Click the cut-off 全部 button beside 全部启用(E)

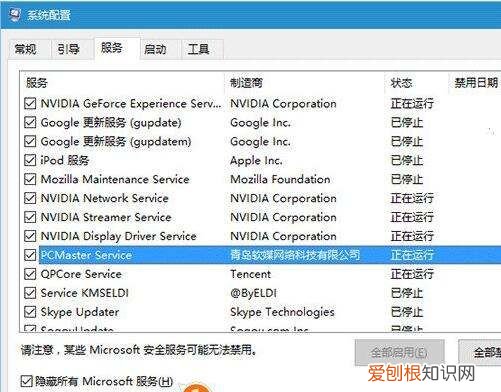(x=480, y=352)
